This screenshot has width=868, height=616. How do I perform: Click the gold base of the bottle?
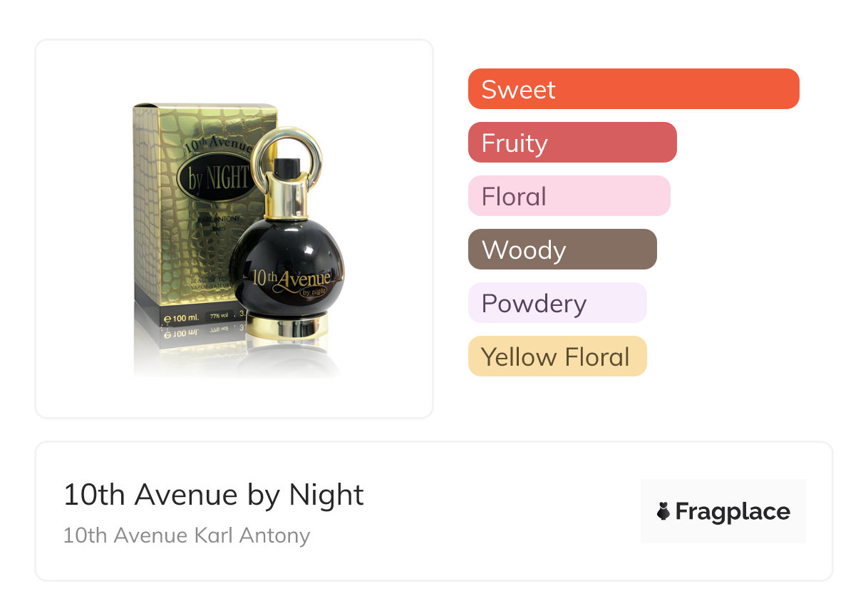pos(287,327)
